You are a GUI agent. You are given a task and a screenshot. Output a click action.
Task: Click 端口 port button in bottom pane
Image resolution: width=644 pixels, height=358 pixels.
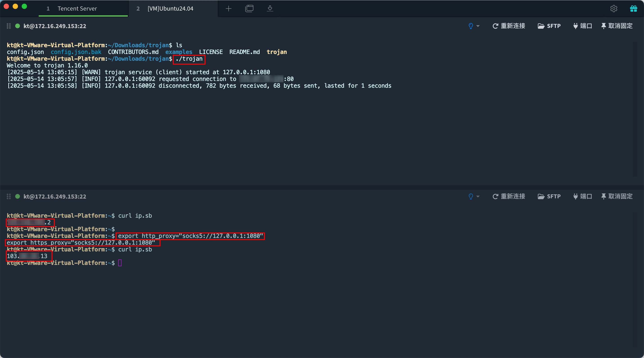(x=583, y=196)
